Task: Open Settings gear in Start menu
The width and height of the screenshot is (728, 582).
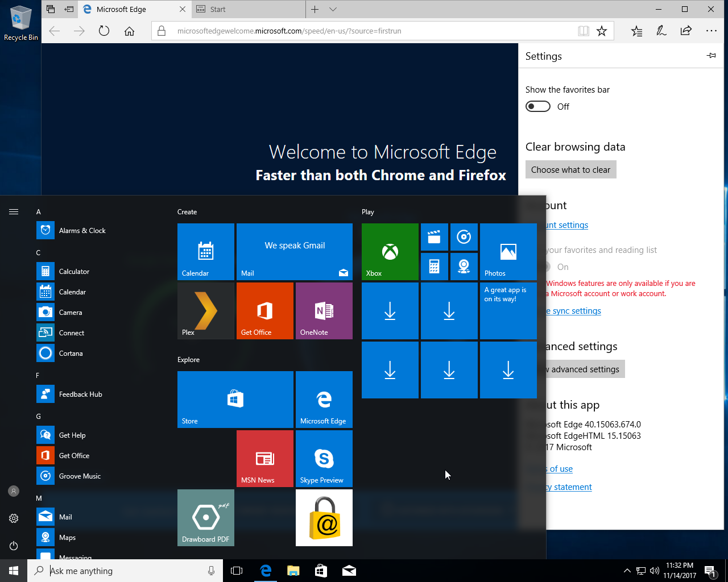Action: pyautogui.click(x=14, y=518)
